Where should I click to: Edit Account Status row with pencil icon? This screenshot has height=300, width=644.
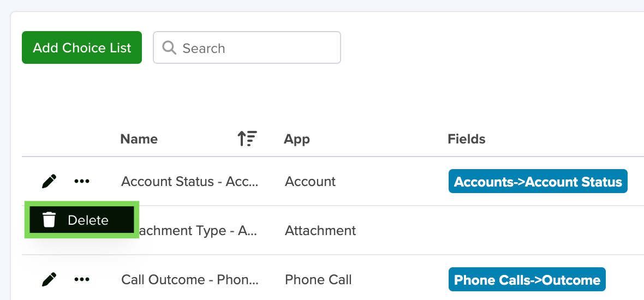[49, 181]
